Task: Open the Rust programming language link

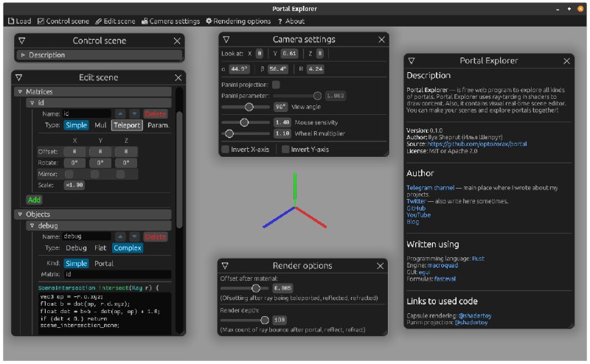Action: [478, 259]
